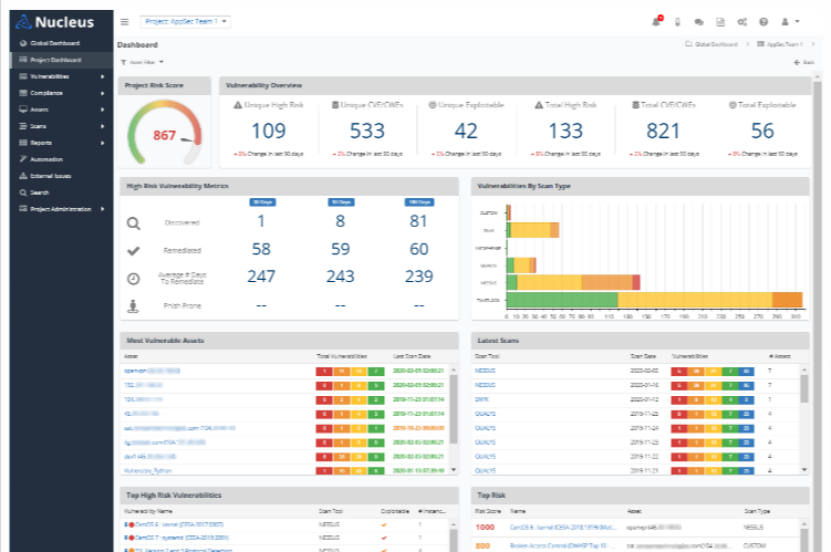Open the SNYK scan link
This screenshot has width=831, height=552.
pyautogui.click(x=482, y=399)
